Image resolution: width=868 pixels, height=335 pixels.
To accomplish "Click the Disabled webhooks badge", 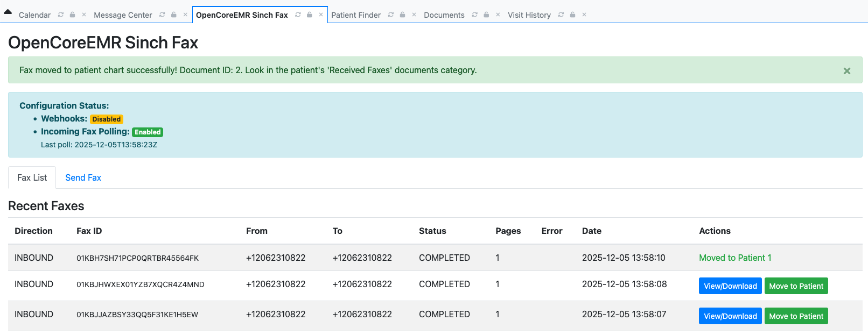I will pyautogui.click(x=106, y=119).
